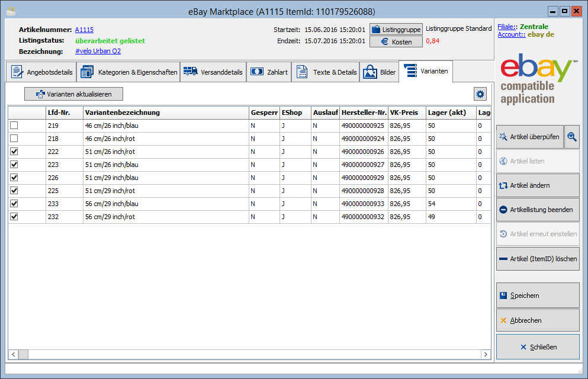Click Artikel ändern button
The height and width of the screenshot is (379, 588).
[538, 185]
